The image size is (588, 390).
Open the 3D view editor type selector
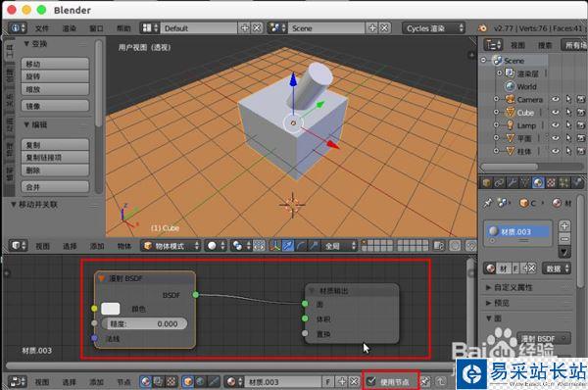pyautogui.click(x=18, y=246)
